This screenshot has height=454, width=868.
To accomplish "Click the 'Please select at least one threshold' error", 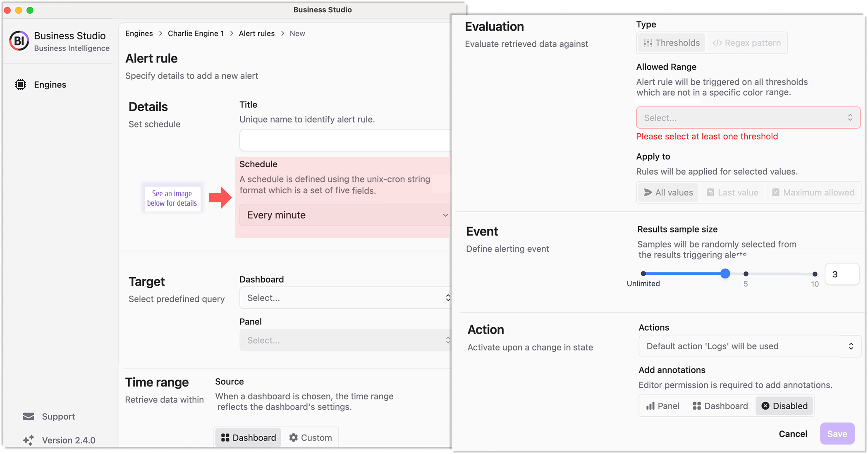I will (707, 136).
